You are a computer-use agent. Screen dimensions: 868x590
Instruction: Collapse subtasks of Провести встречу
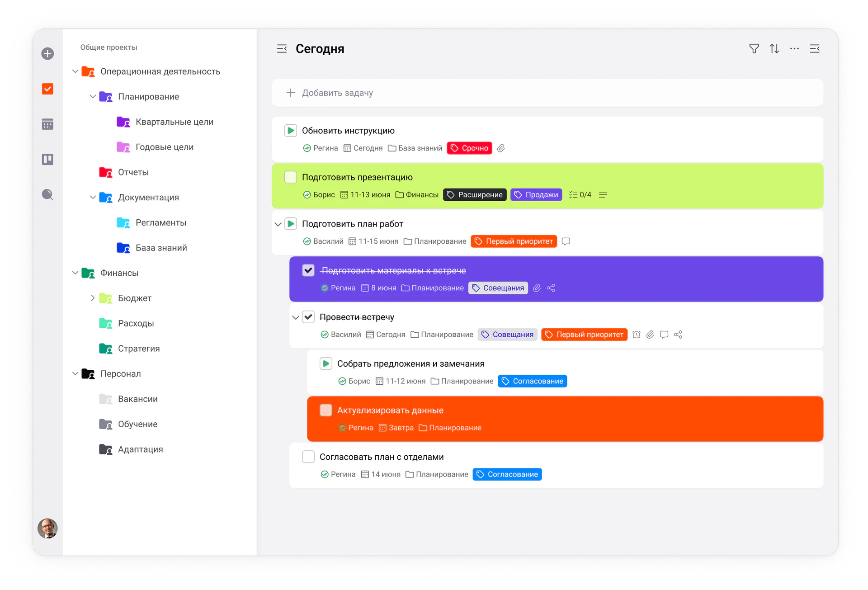pyautogui.click(x=296, y=317)
